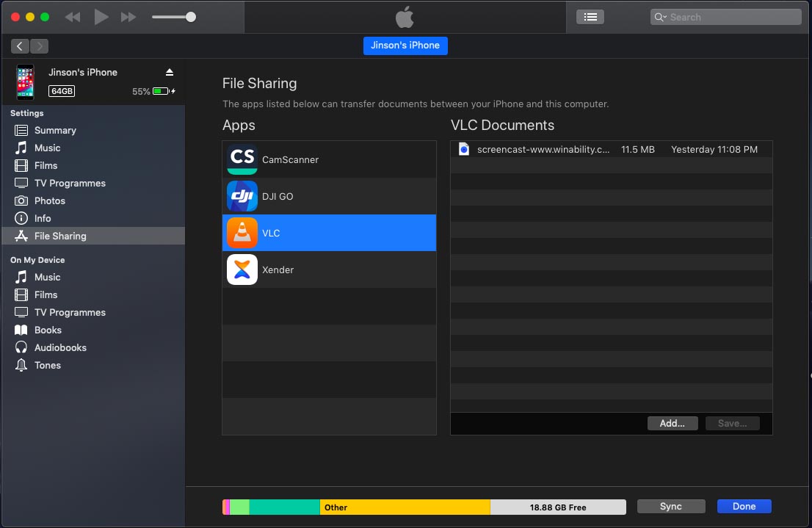Image resolution: width=812 pixels, height=528 pixels.
Task: Click the Add... button
Action: point(673,423)
